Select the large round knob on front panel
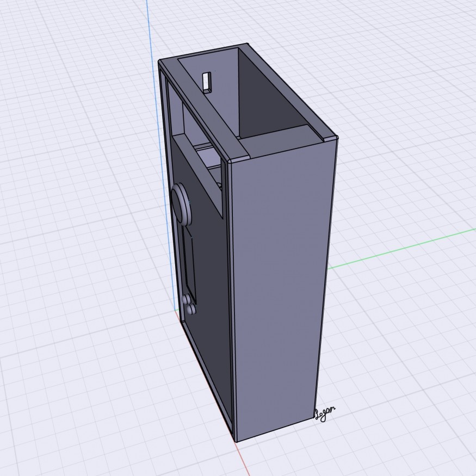 (181, 203)
